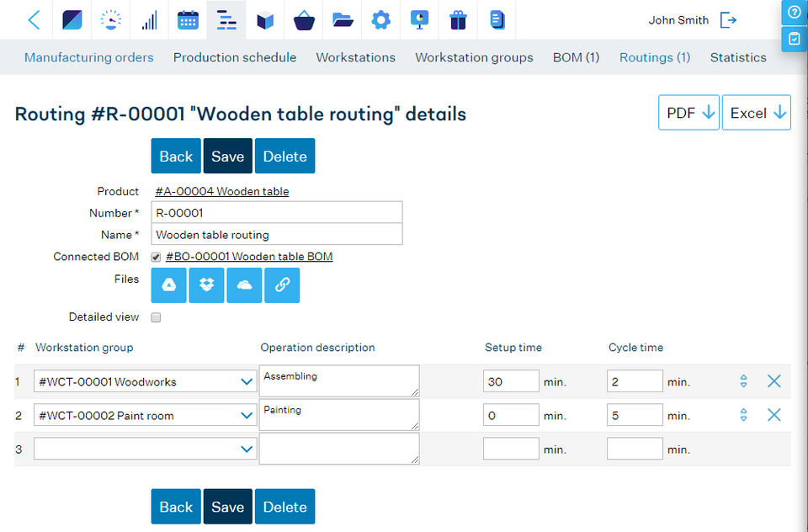This screenshot has width=808, height=532.
Task: Reorder the Paint room row using sort arrows
Action: coord(743,415)
